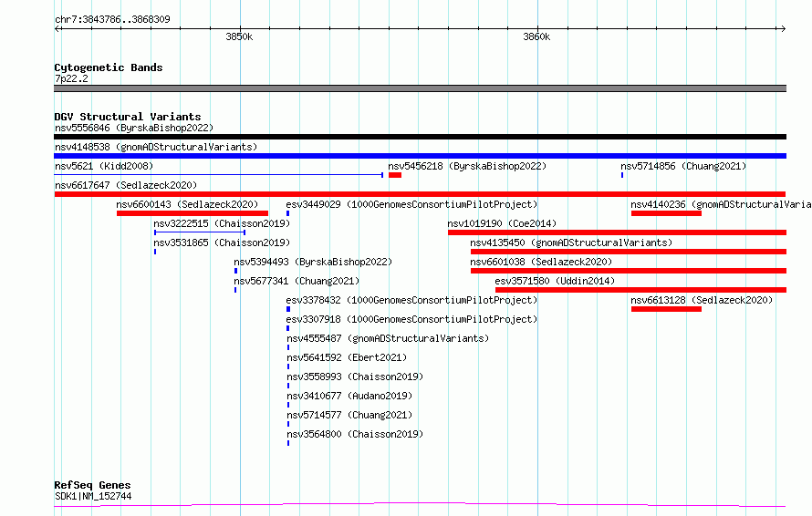The height and width of the screenshot is (516, 812).
Task: Open nsv3564800 (Chaisson2019) variant label
Action: 355,434
